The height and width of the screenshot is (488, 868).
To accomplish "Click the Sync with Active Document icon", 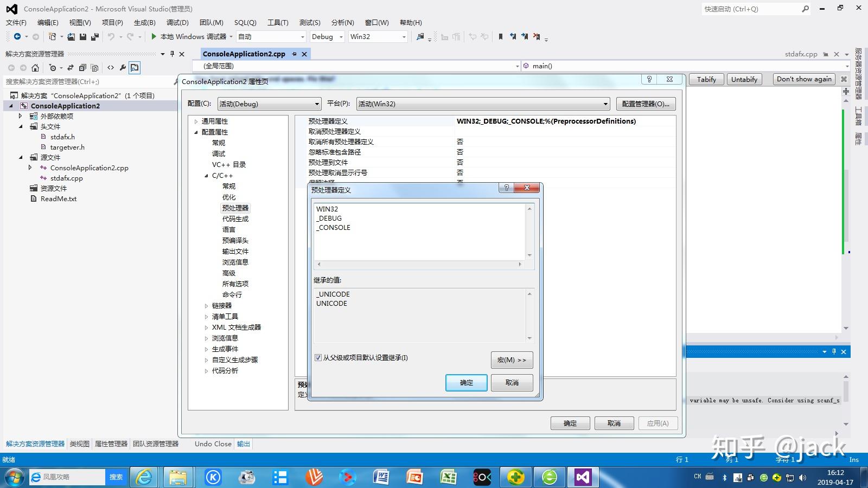I will pyautogui.click(x=71, y=68).
